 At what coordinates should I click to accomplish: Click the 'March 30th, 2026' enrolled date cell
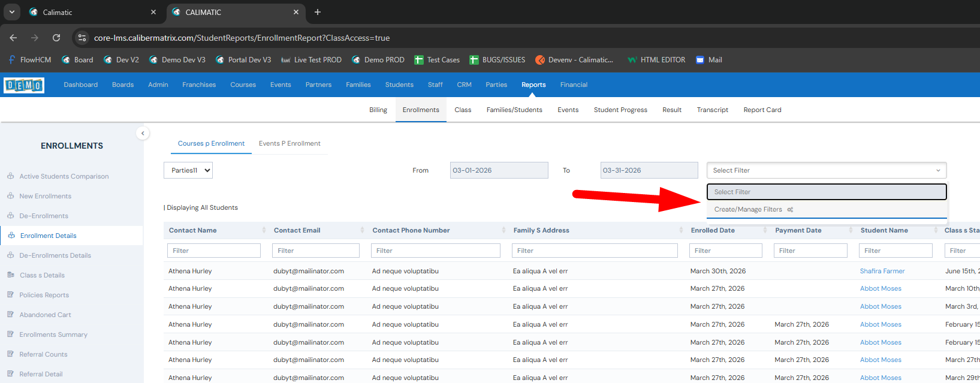(x=718, y=271)
